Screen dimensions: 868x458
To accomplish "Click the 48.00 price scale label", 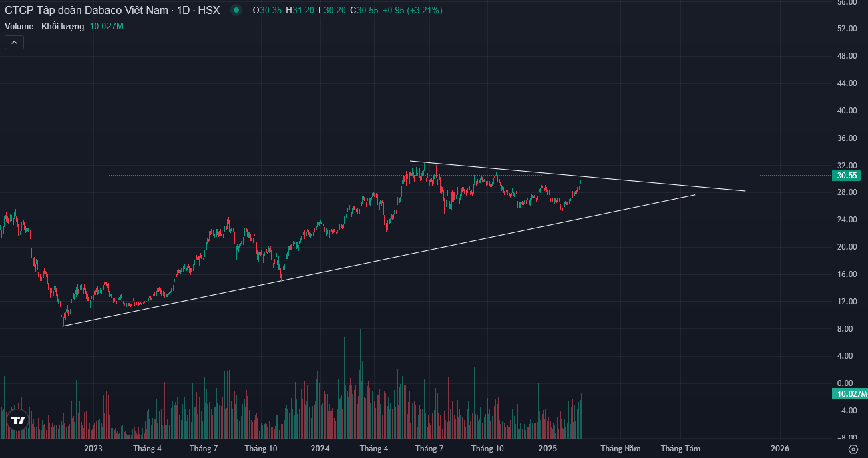I will (x=847, y=56).
